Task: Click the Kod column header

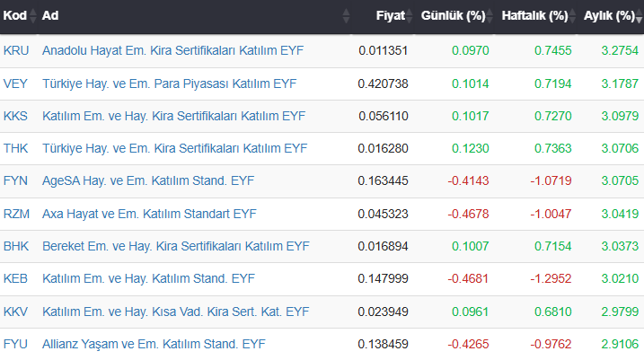Action: tap(14, 15)
